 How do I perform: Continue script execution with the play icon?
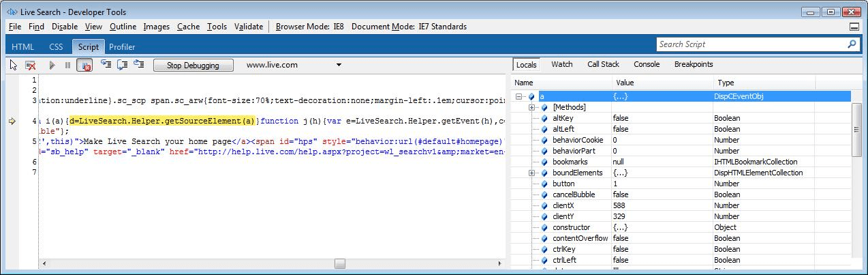(52, 65)
